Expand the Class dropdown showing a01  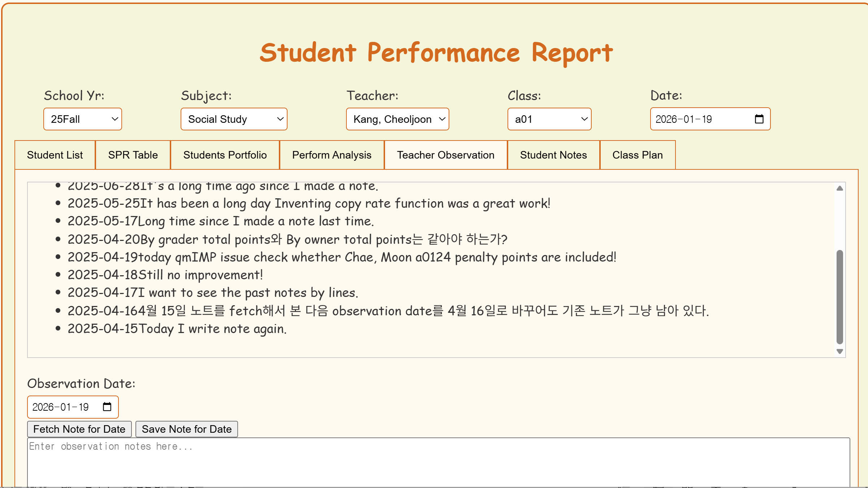coord(549,119)
